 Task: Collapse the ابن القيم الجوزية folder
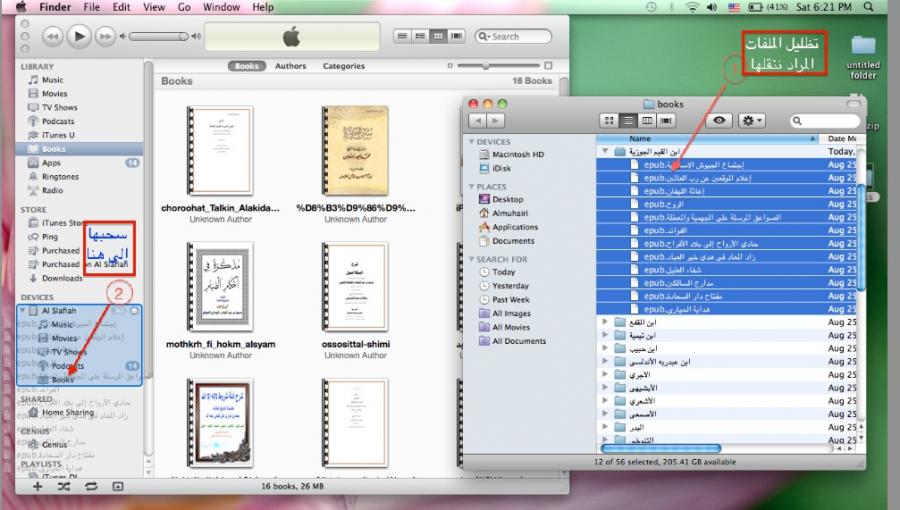(x=605, y=151)
